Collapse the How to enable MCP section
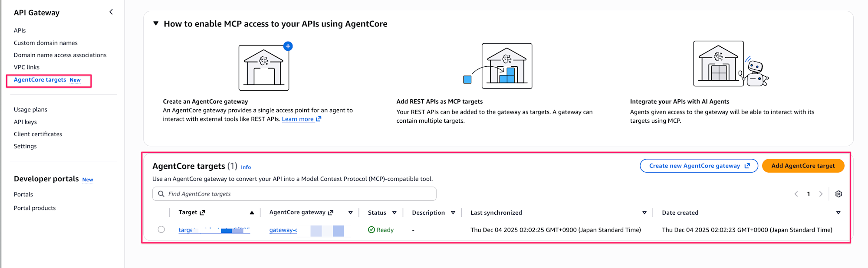 [156, 23]
